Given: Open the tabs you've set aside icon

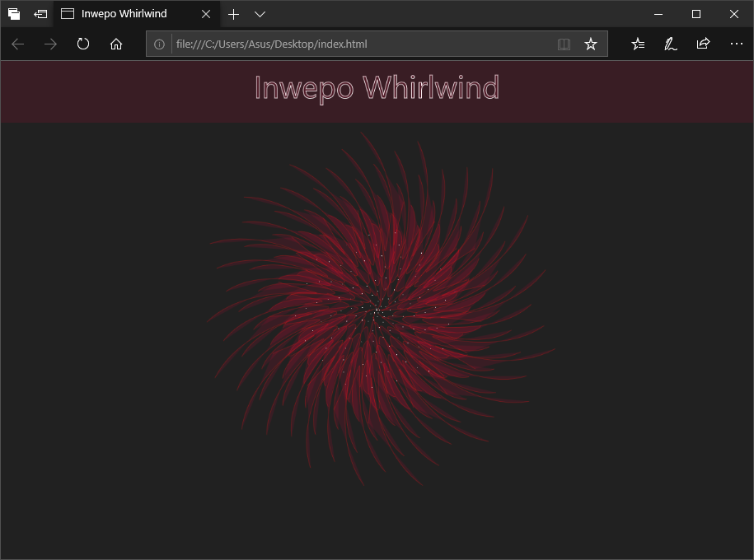Looking at the screenshot, I should pos(14,14).
